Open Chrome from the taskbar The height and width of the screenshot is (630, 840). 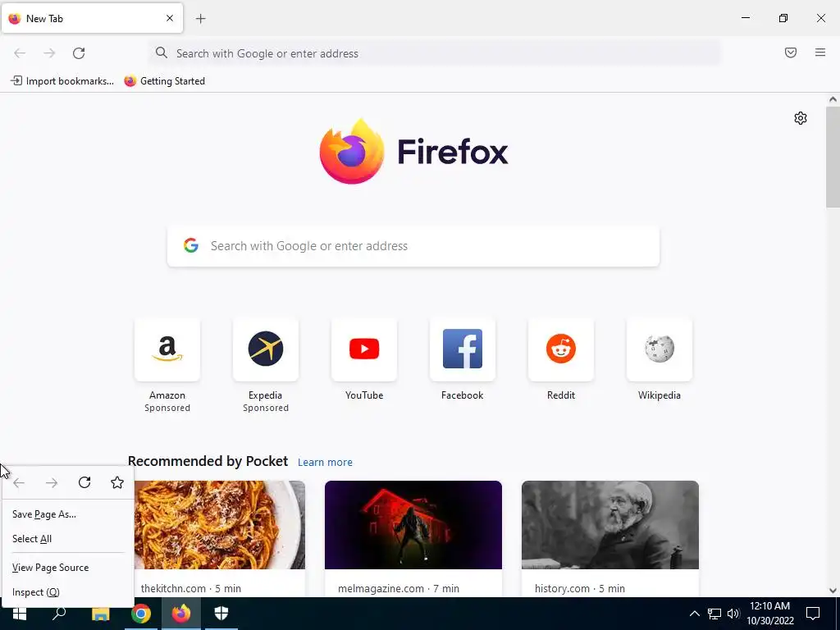click(x=141, y=614)
